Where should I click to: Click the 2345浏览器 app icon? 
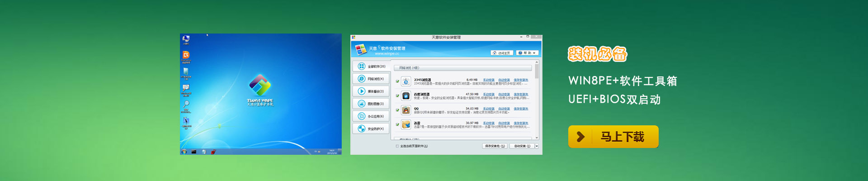[x=406, y=81]
